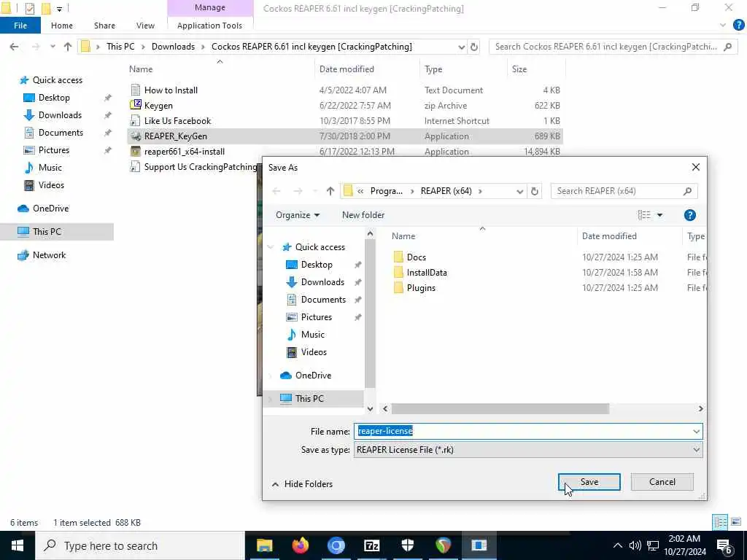
Task: Select OneDrive in Explorer sidebar
Action: (x=50, y=209)
